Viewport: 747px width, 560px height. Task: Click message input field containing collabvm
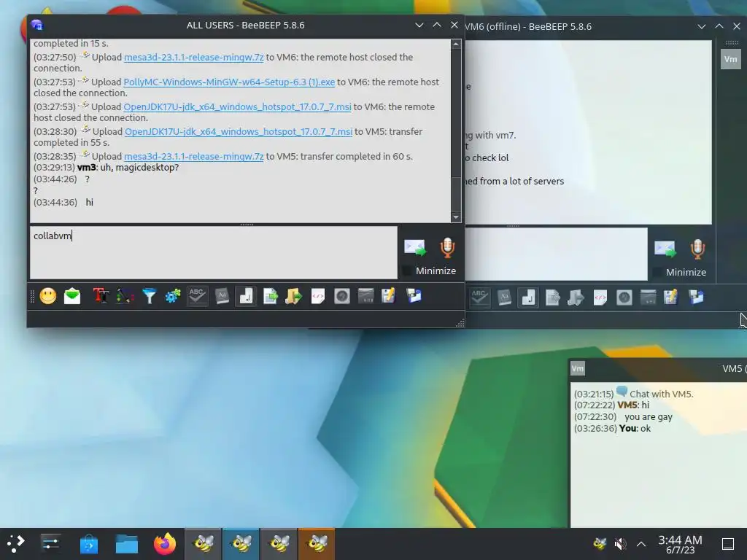tap(214, 252)
